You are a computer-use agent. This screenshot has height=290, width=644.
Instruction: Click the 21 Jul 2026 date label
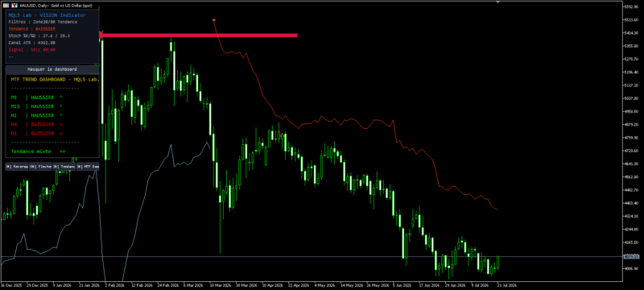tap(506, 284)
